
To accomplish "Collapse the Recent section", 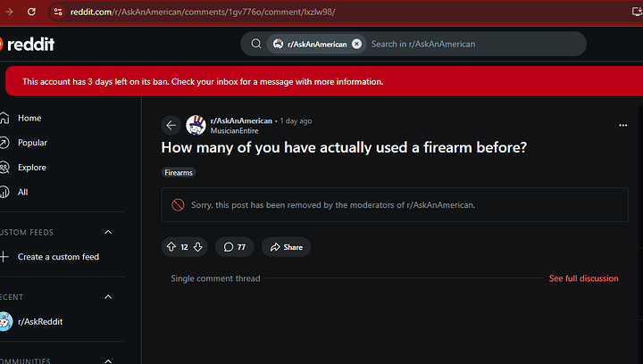I will [x=108, y=297].
